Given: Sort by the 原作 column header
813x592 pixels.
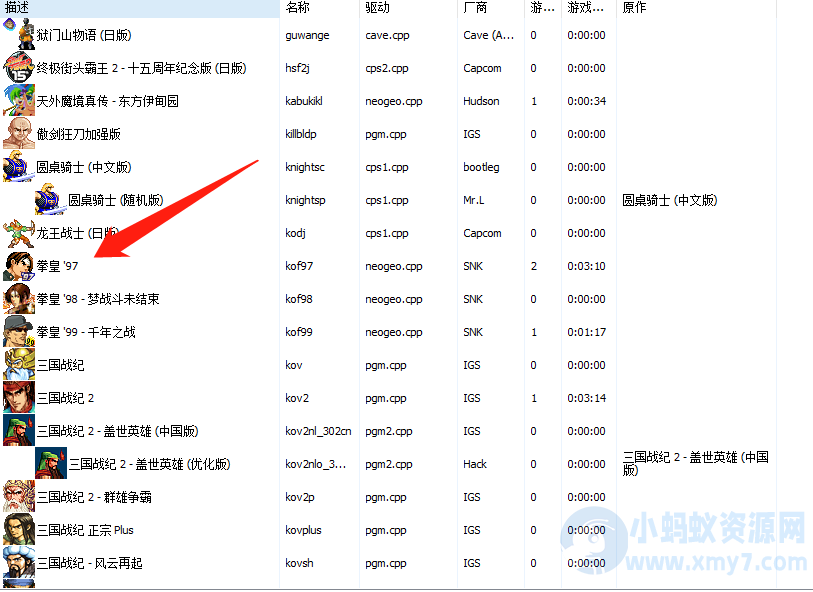Looking at the screenshot, I should (x=696, y=8).
